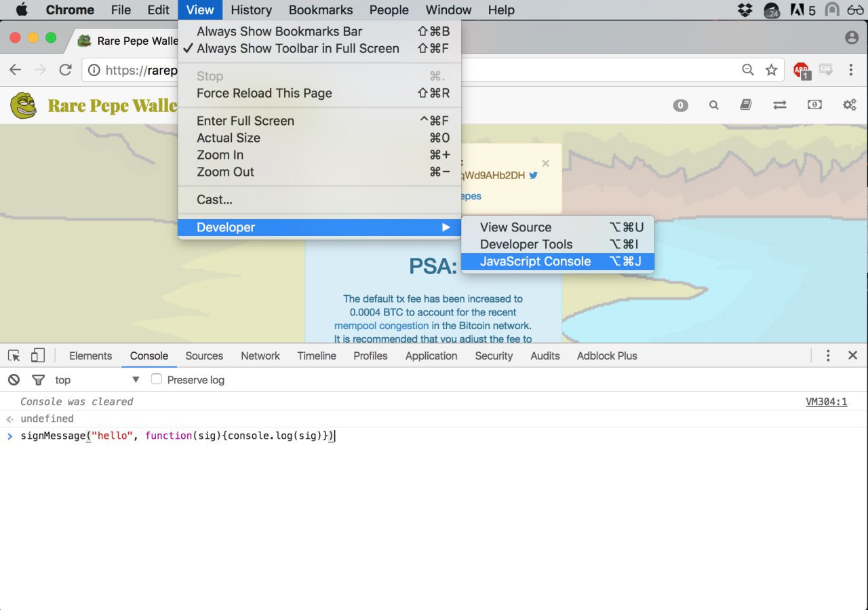The width and height of the screenshot is (868, 610).
Task: Choose Zoom In from View menu
Action: coord(319,155)
